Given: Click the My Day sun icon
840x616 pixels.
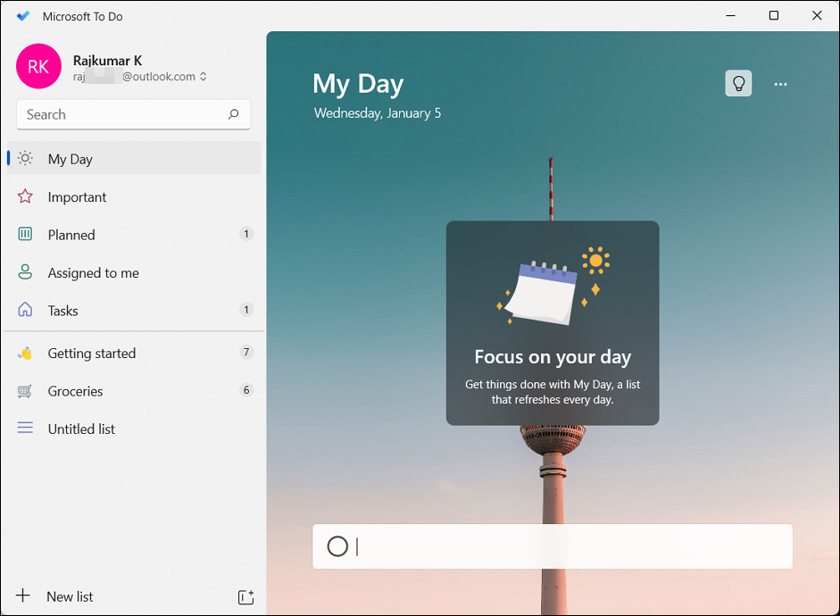Looking at the screenshot, I should pyautogui.click(x=25, y=159).
